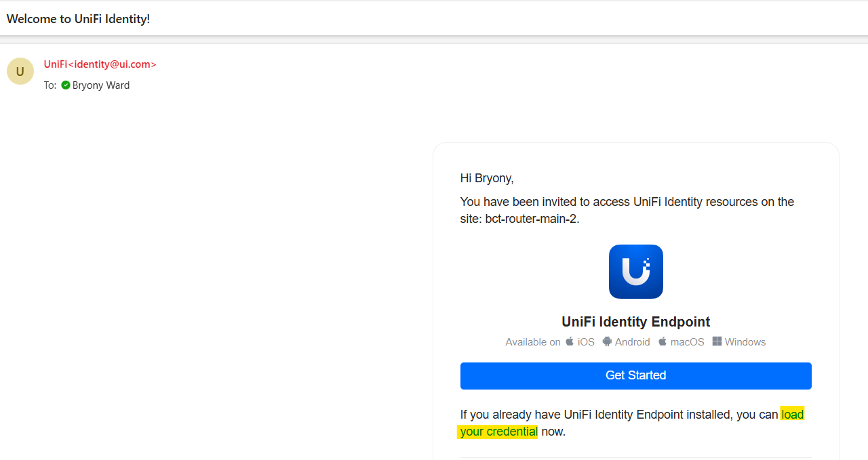
Task: Click the email subject "Welcome to UniFi Identity!"
Action: [x=79, y=19]
